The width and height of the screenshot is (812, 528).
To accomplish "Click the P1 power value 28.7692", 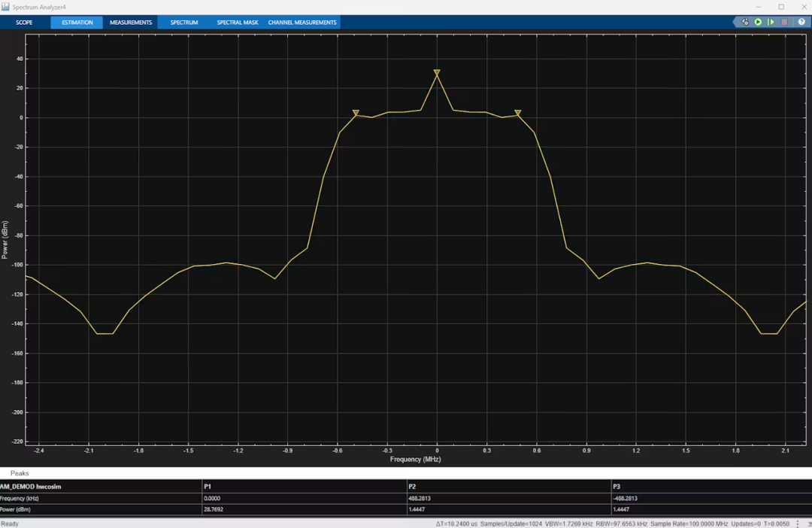I will [x=214, y=509].
